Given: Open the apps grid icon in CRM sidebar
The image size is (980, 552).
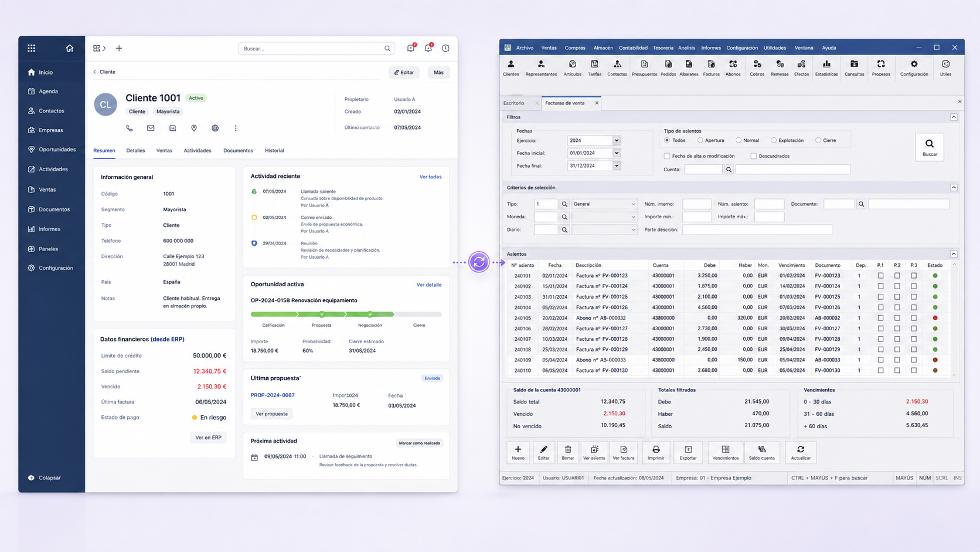Looking at the screenshot, I should click(32, 48).
